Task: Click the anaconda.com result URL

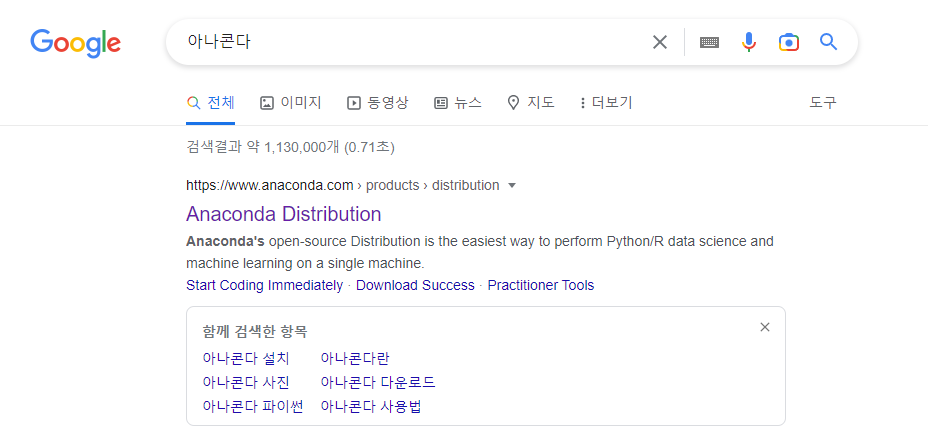Action: [x=343, y=185]
